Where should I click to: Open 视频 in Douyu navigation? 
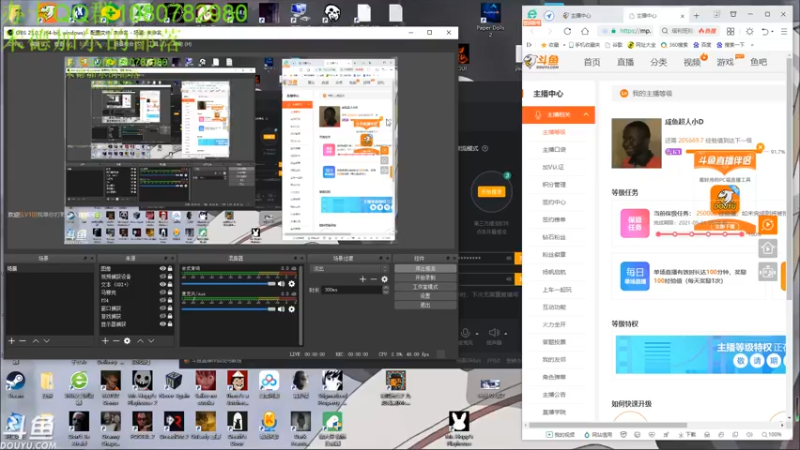tap(691, 62)
